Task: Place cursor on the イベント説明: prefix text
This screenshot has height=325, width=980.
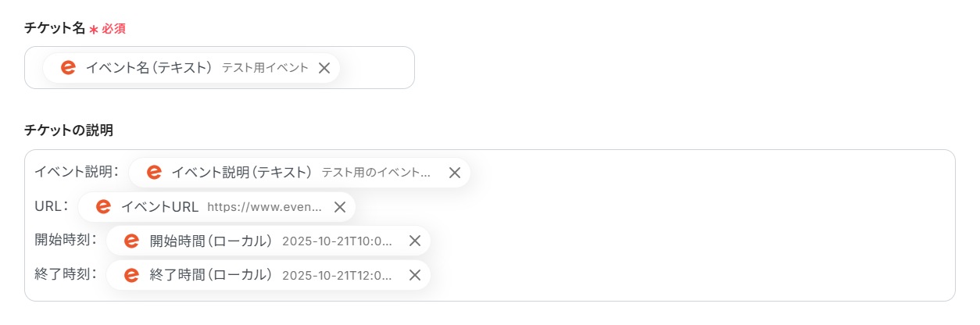Action: (x=76, y=172)
